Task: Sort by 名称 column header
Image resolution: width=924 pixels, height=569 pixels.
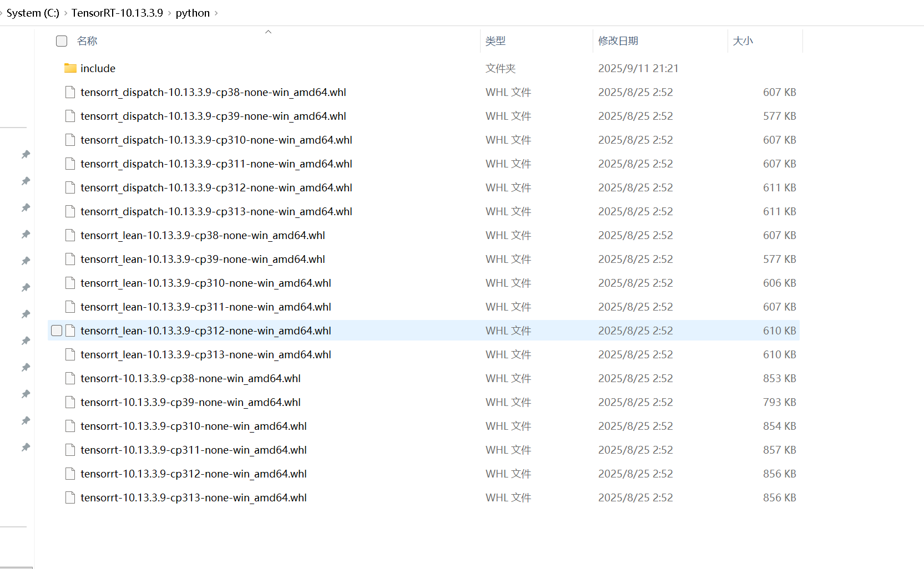Action: (x=87, y=41)
